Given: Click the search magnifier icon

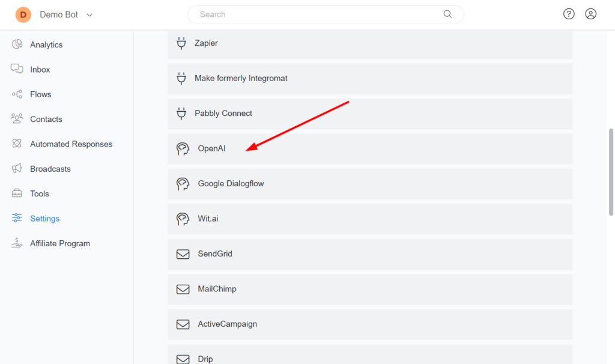Looking at the screenshot, I should pyautogui.click(x=447, y=14).
